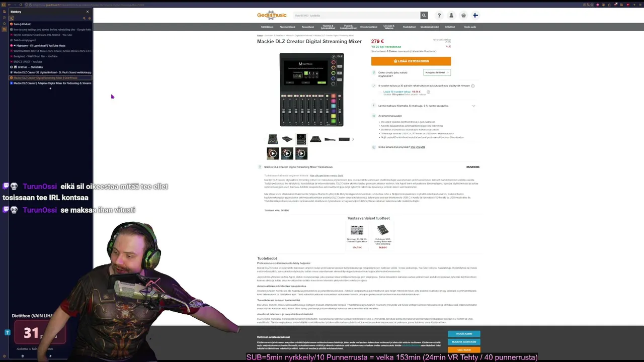This screenshot has width=644, height=362.
Task: Switch to Suno | AI Music tab
Action: [x=50, y=24]
